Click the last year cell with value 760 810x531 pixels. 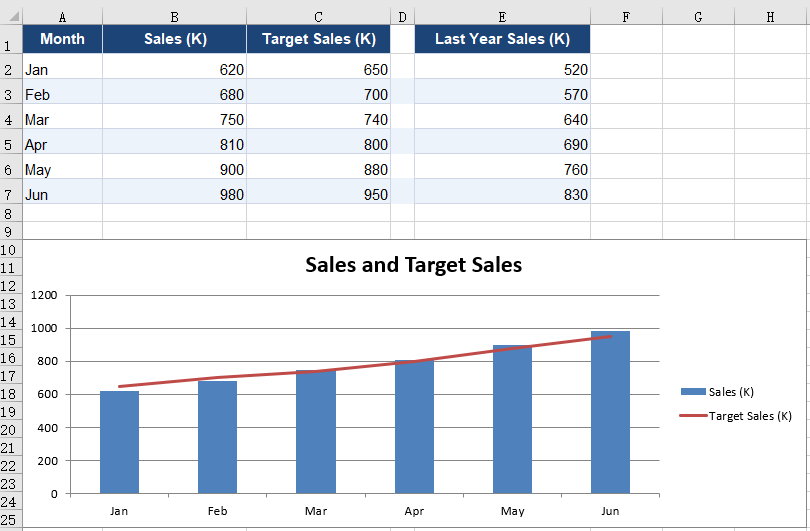click(x=502, y=166)
